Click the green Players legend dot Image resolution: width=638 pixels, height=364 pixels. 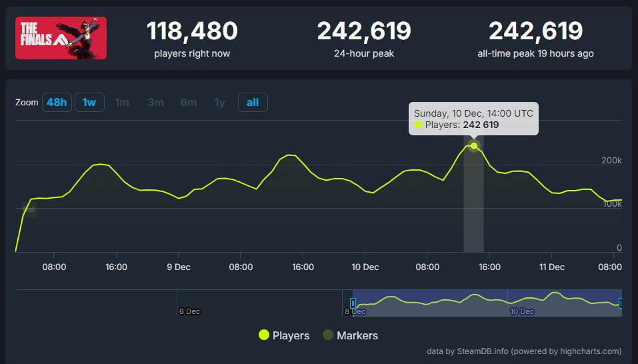pyautogui.click(x=264, y=335)
